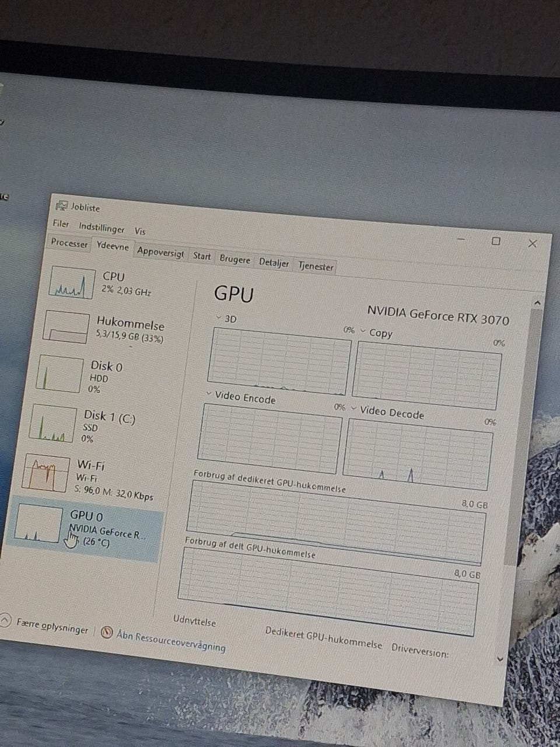Click the Video Encode usage graph
This screenshot has height=747, width=560.
[270, 438]
